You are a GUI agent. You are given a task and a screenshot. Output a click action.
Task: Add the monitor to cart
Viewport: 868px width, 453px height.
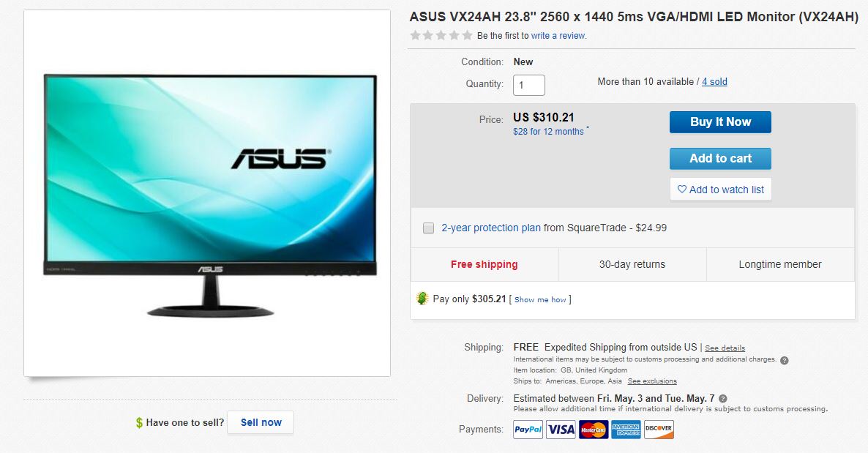(720, 158)
